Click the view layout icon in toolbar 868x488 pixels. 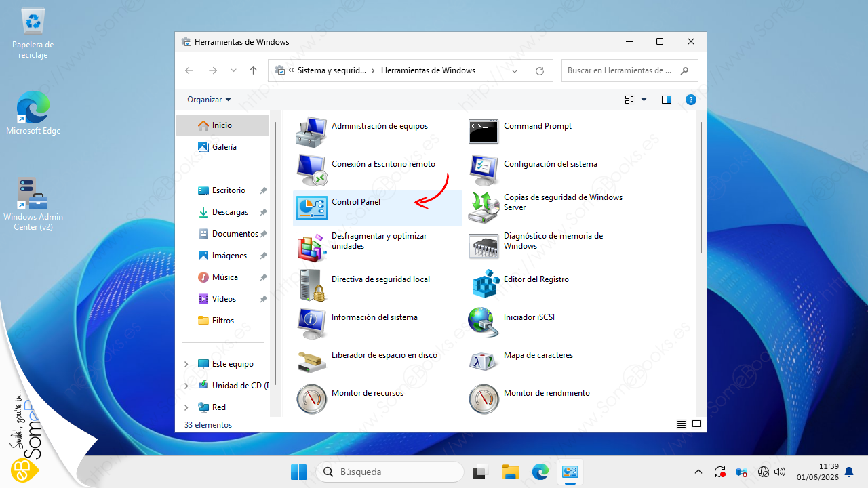click(629, 100)
